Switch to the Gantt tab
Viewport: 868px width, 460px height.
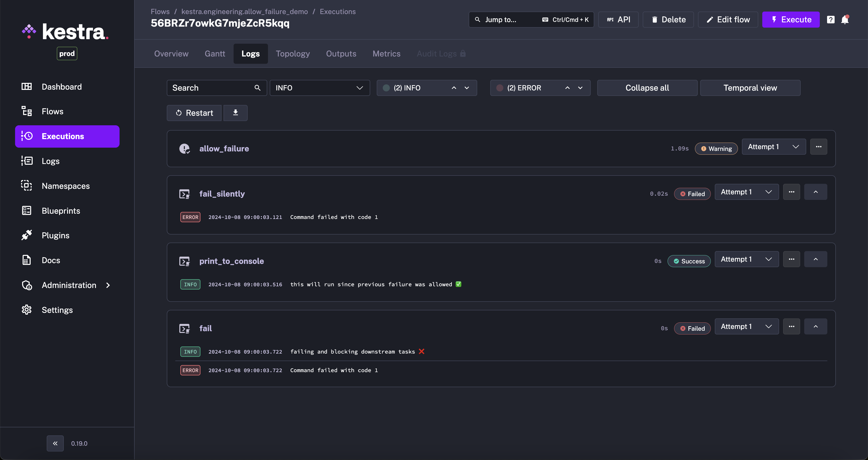[x=215, y=53]
